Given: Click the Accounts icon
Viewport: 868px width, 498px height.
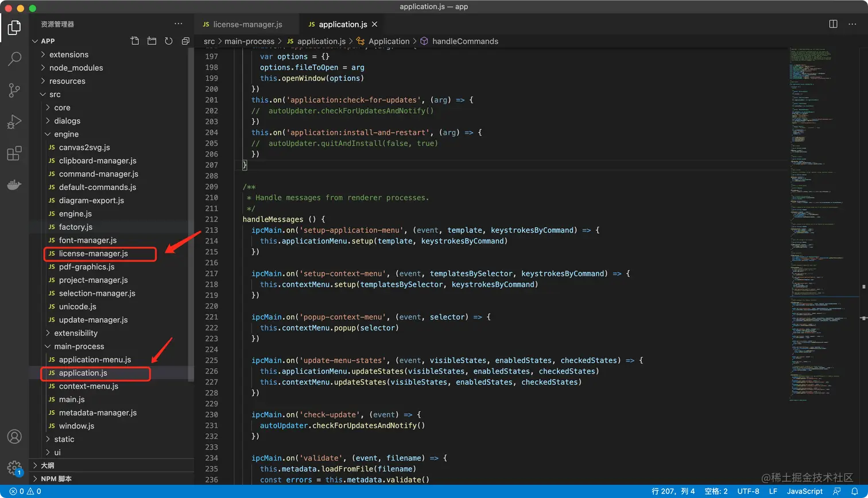Looking at the screenshot, I should click(14, 437).
